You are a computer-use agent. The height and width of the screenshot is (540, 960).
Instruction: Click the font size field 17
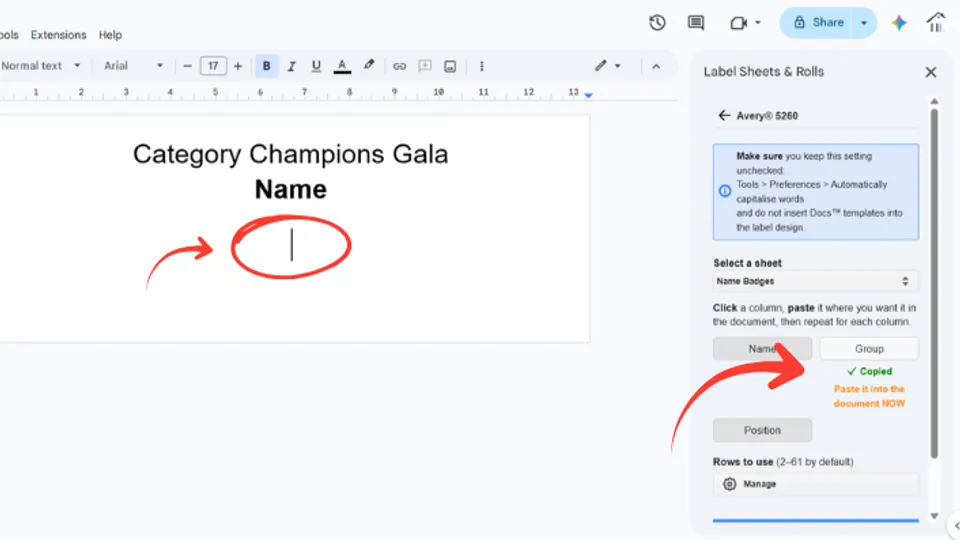click(x=213, y=66)
